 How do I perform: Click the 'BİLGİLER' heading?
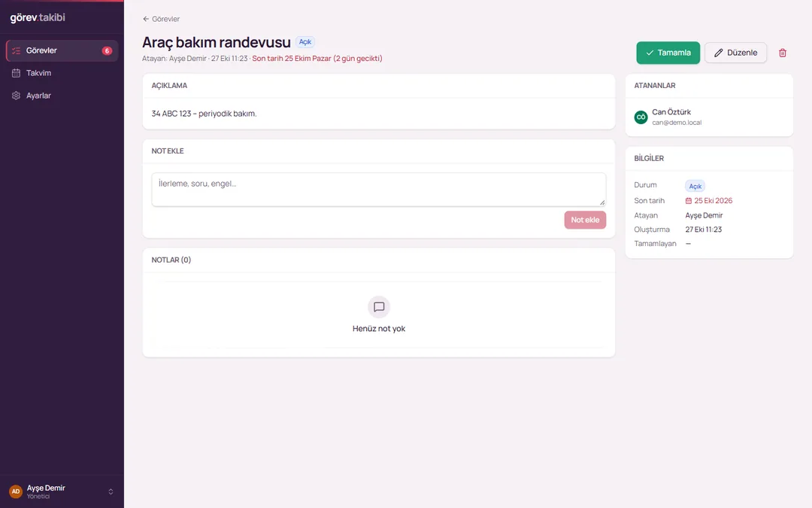649,158
